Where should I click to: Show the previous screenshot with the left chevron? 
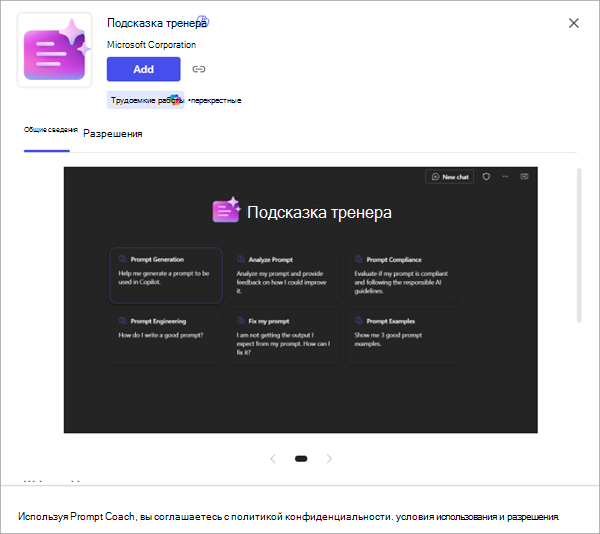[x=273, y=459]
